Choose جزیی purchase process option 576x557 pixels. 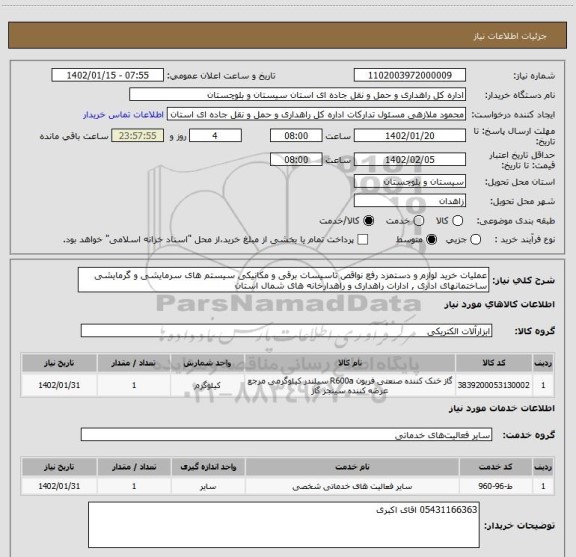[x=475, y=240]
